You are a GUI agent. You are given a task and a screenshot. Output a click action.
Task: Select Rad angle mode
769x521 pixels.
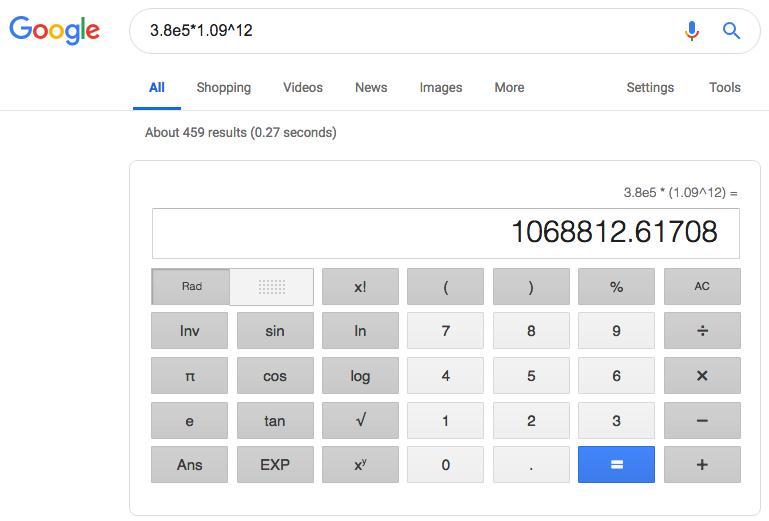191,287
